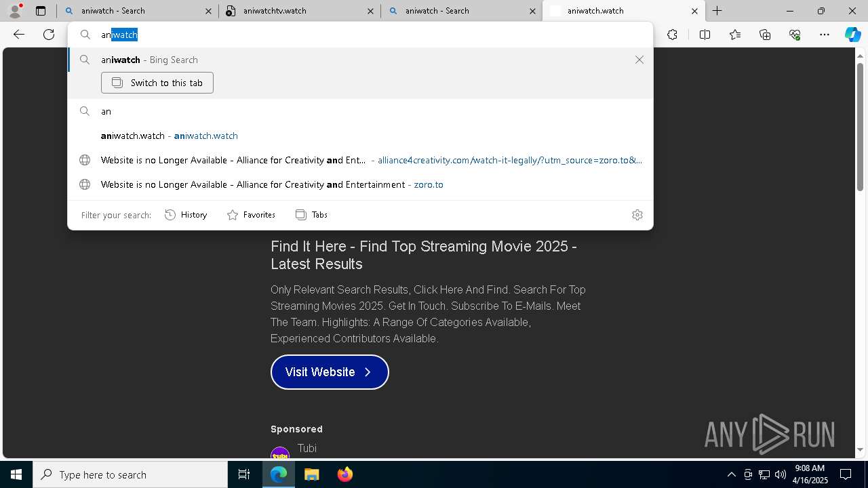This screenshot has height=488, width=868.
Task: Choose the aniwatch.watch URL suggestion
Action: pos(360,136)
